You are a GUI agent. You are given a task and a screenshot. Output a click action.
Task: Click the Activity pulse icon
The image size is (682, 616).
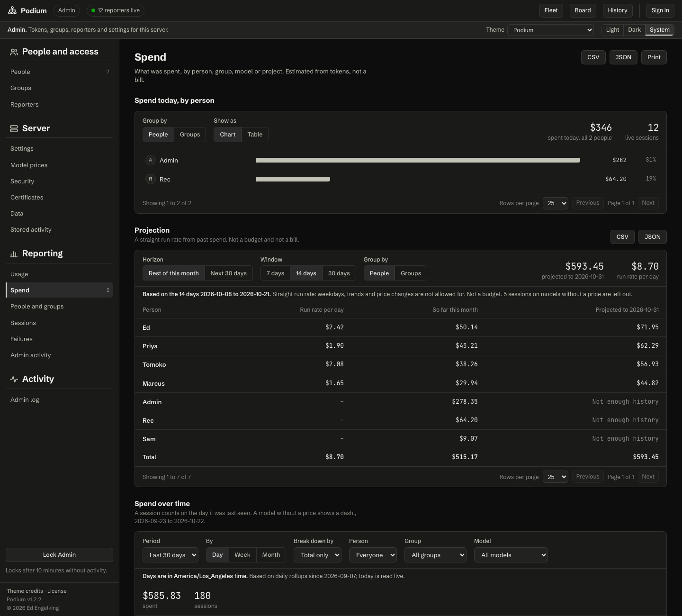pos(14,379)
